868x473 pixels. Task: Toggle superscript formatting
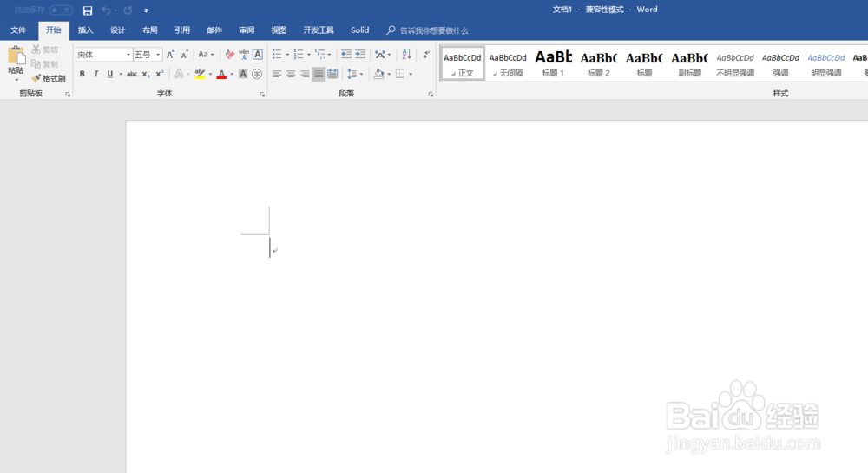coord(160,74)
